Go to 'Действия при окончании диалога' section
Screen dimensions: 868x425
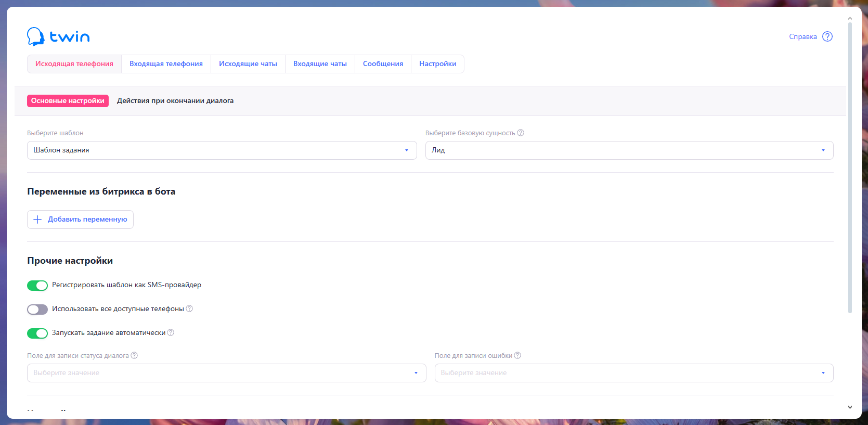(175, 101)
